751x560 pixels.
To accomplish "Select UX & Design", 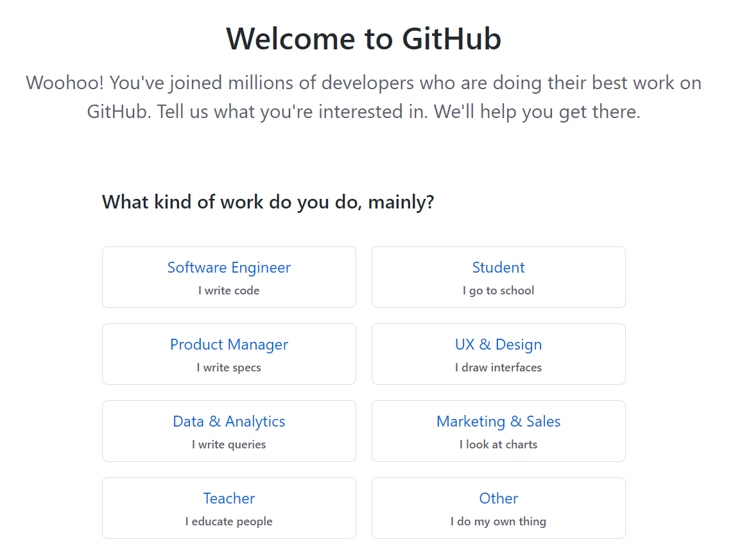I will (498, 354).
